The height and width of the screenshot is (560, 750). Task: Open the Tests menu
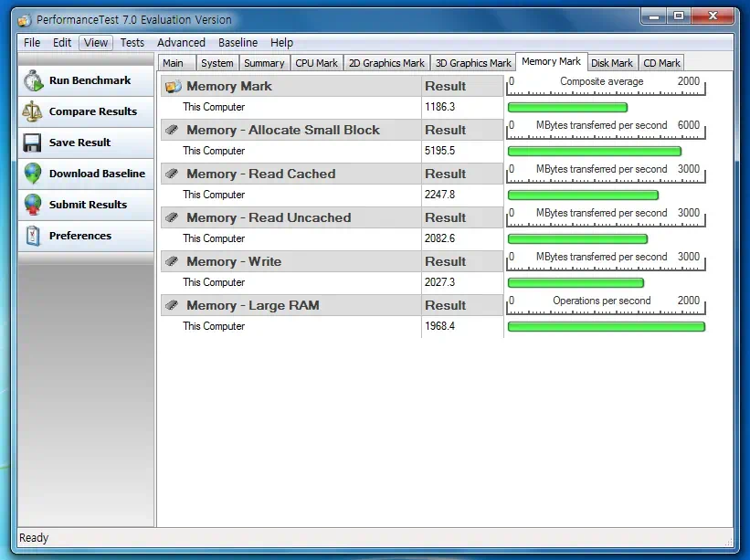click(x=132, y=42)
